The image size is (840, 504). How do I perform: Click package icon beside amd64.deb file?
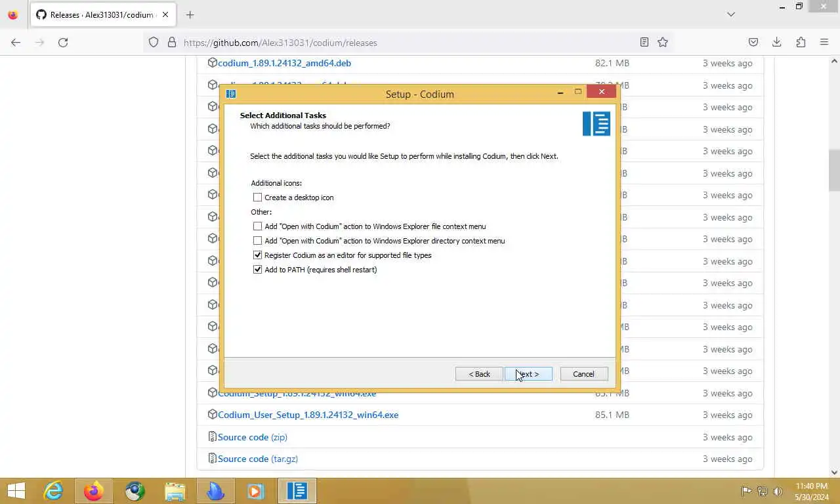[213, 63]
